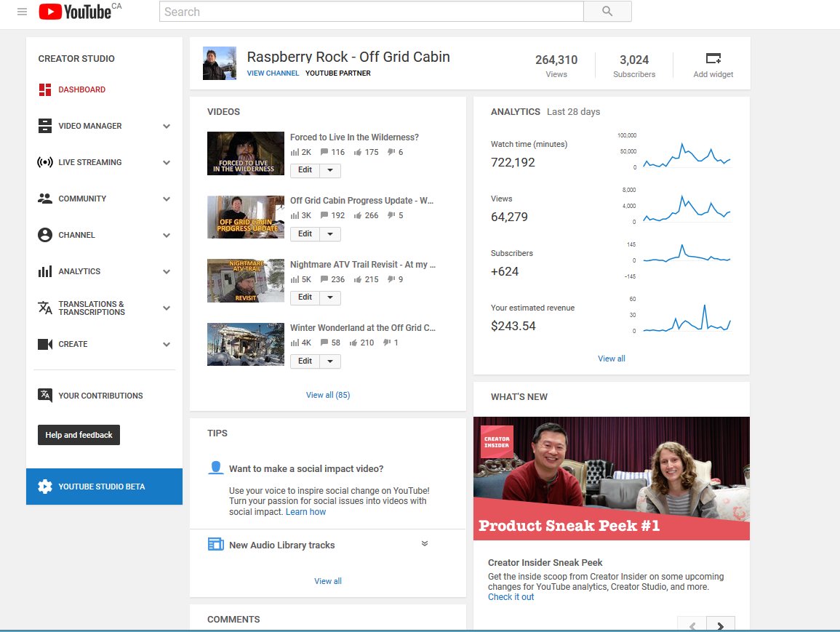Open Nightmare ATV Trail Revisit thumbnail

click(x=246, y=281)
